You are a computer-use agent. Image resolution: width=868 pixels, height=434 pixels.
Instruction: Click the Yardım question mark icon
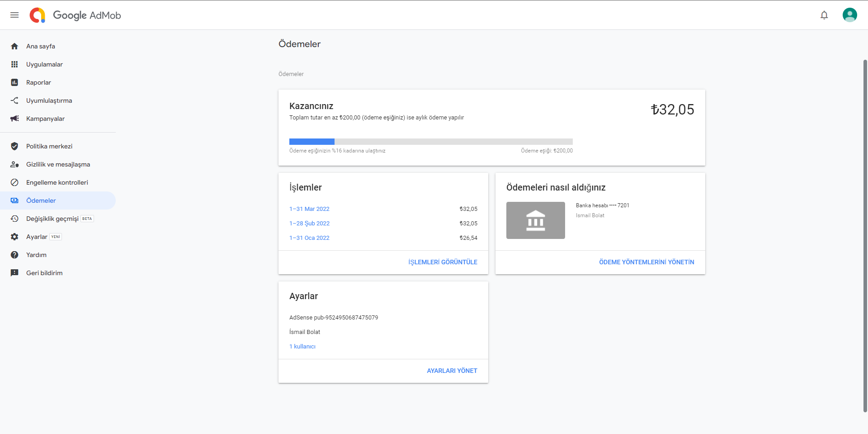click(x=14, y=255)
